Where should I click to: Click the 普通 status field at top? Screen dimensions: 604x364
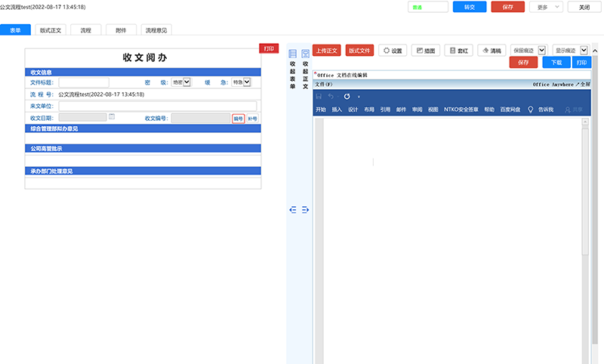pos(428,7)
